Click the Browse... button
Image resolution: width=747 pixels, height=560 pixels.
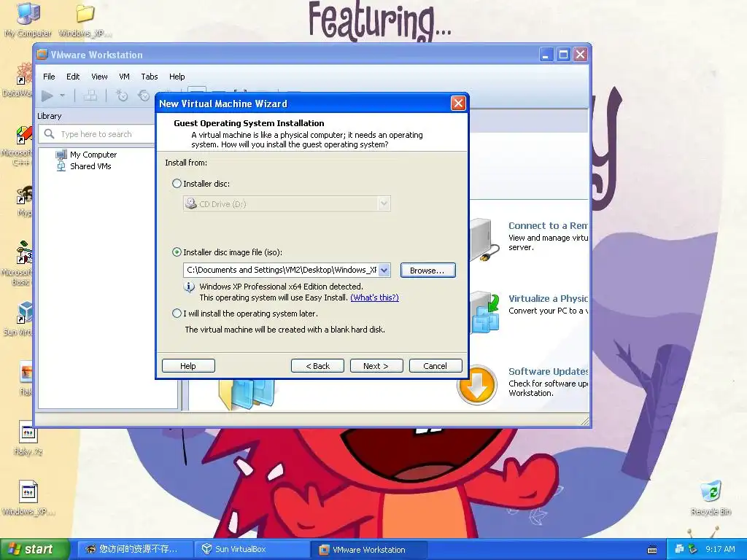pos(427,270)
